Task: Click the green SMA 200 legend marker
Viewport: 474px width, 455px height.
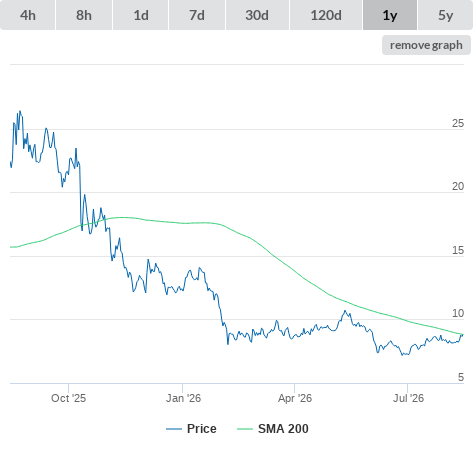Action: click(x=245, y=429)
